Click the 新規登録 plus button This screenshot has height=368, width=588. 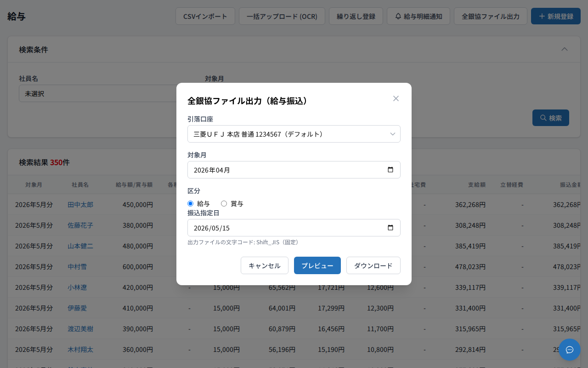(x=556, y=16)
